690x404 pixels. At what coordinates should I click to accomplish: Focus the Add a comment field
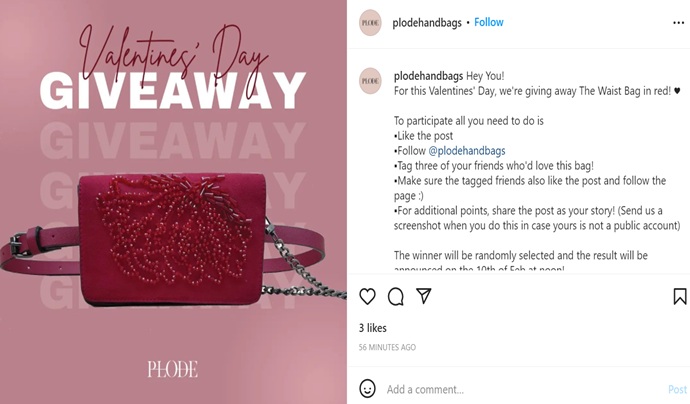pyautogui.click(x=524, y=389)
